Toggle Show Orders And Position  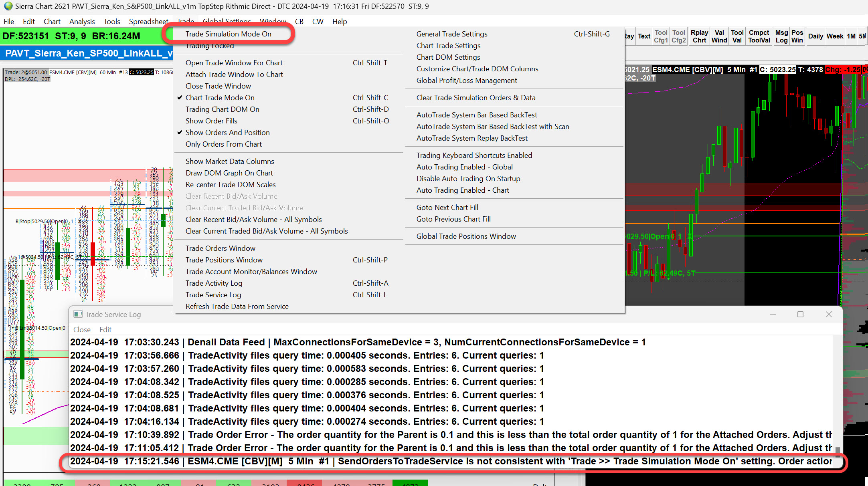coord(227,133)
